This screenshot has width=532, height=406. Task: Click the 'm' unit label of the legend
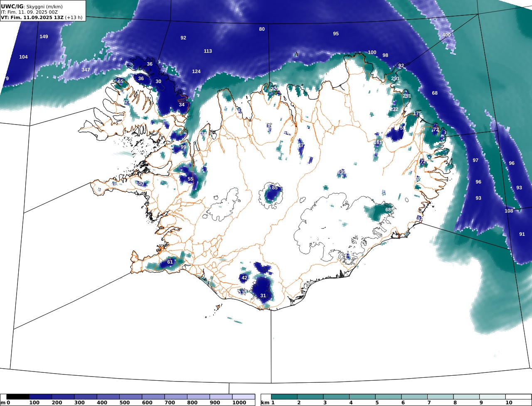click(3, 403)
